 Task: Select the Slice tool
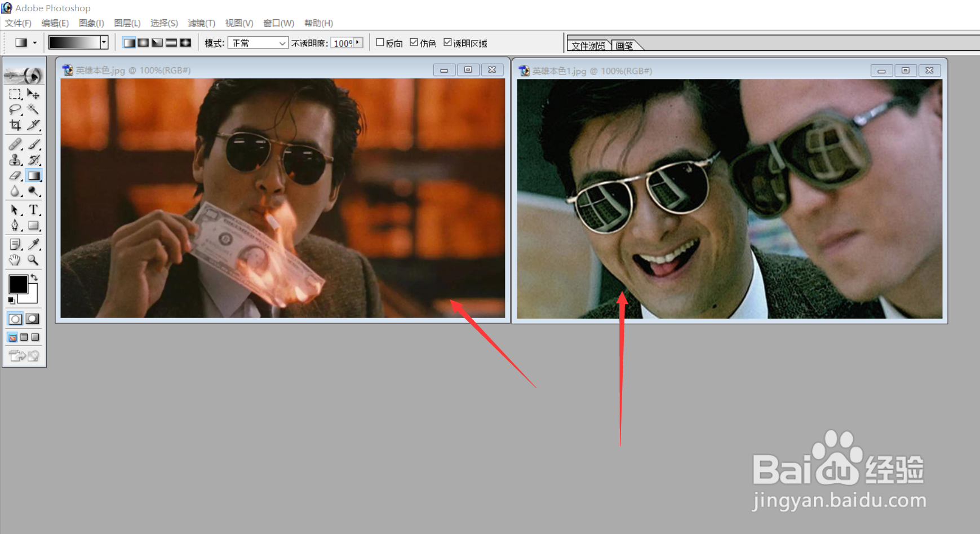(x=33, y=125)
